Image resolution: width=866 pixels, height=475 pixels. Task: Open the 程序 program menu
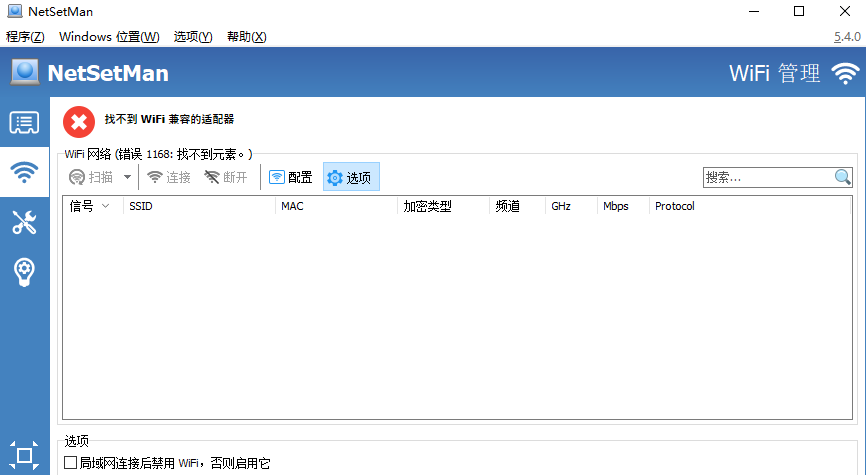25,37
